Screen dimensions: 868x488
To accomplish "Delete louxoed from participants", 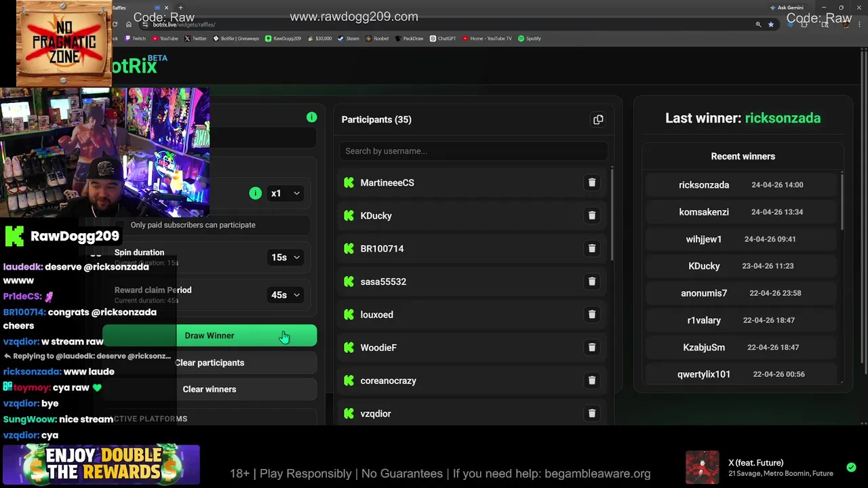I will pos(592,314).
